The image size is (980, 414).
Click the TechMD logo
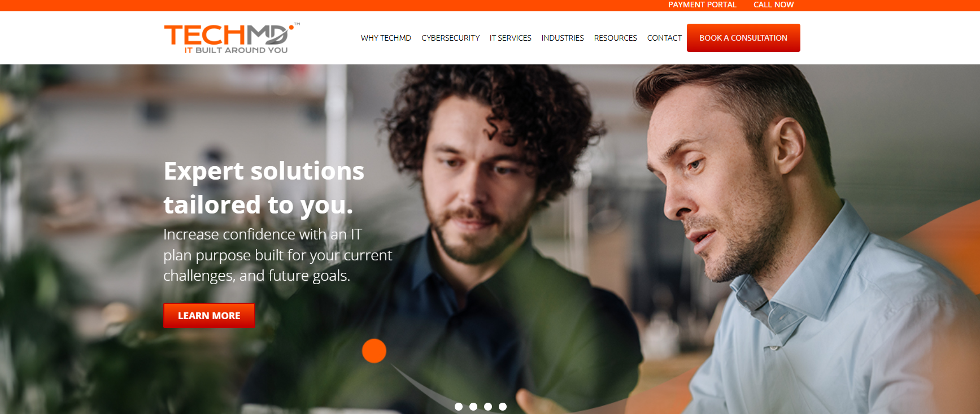pos(232,38)
